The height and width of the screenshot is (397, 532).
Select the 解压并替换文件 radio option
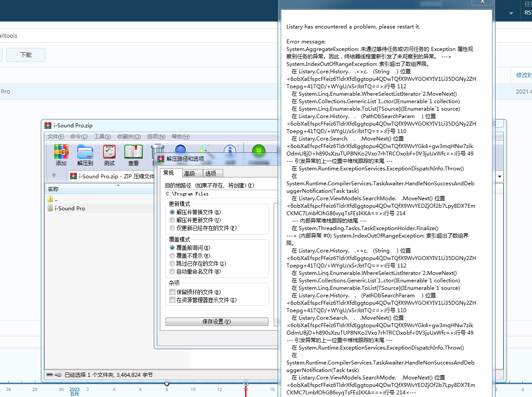(x=172, y=212)
